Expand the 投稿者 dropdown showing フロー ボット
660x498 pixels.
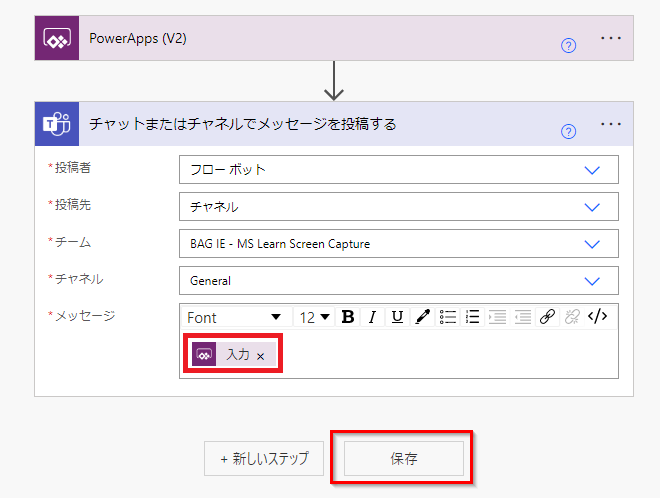click(592, 170)
